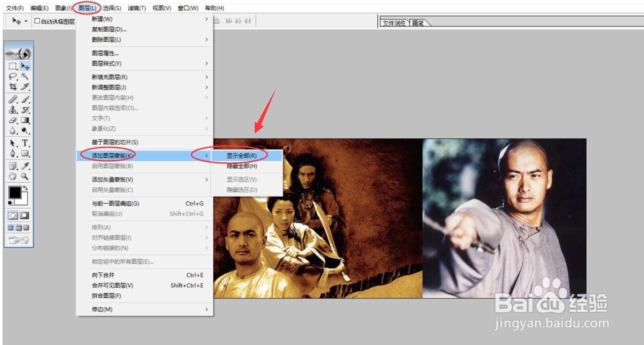
Task: Switch to Standard mode editing
Action: [x=13, y=215]
